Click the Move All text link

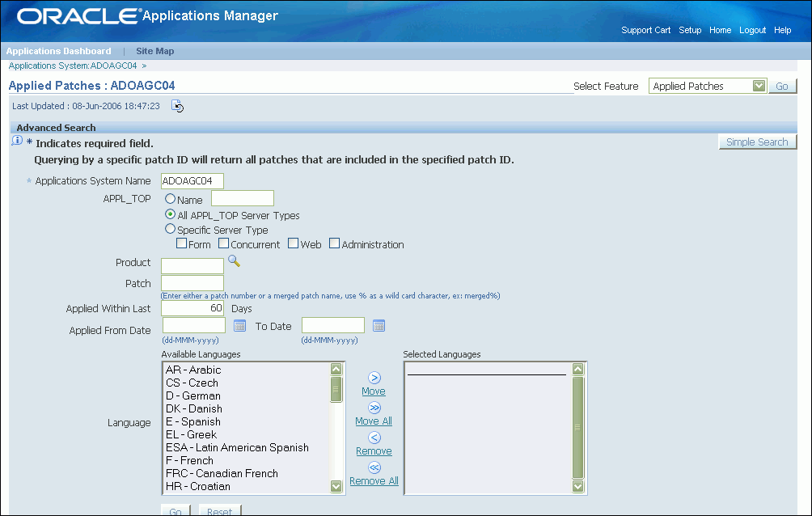click(x=374, y=421)
